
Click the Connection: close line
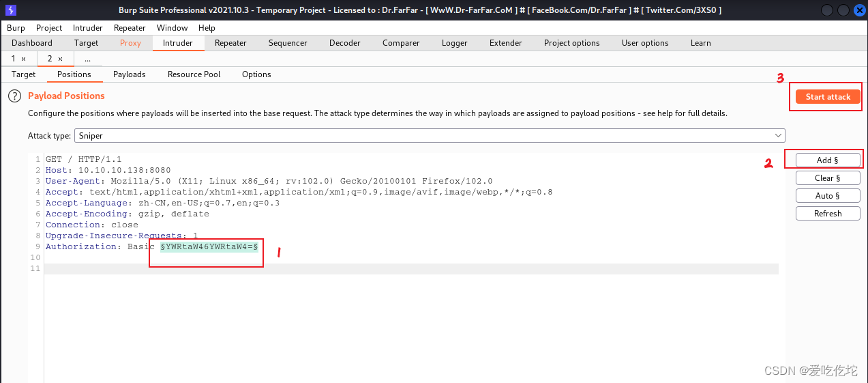point(92,225)
